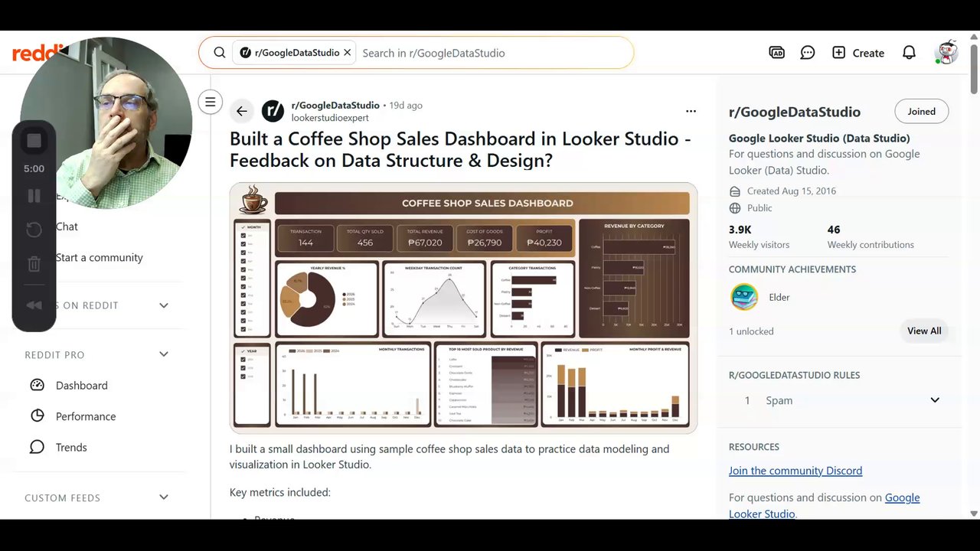This screenshot has width=980, height=551.
Task: Click the scrollbar down arrow
Action: tap(974, 514)
